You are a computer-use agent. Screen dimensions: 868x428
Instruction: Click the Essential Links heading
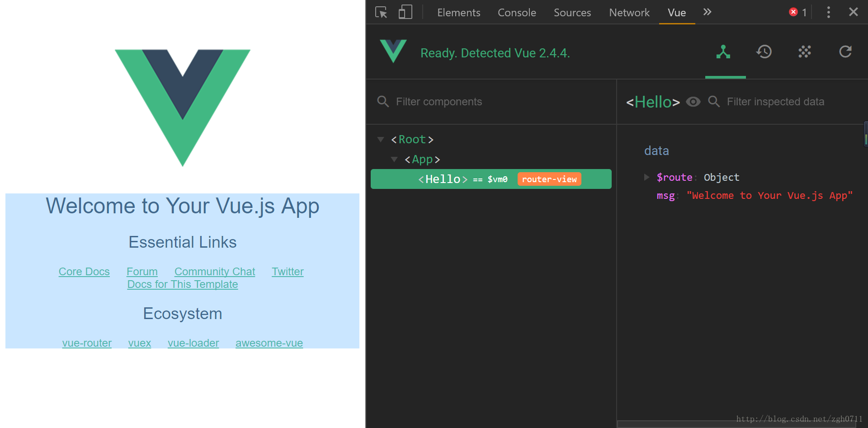pos(183,242)
